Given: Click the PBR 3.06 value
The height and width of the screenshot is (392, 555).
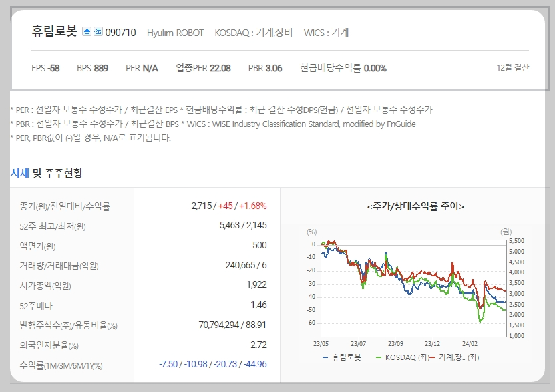Looking at the screenshot, I should (x=265, y=68).
